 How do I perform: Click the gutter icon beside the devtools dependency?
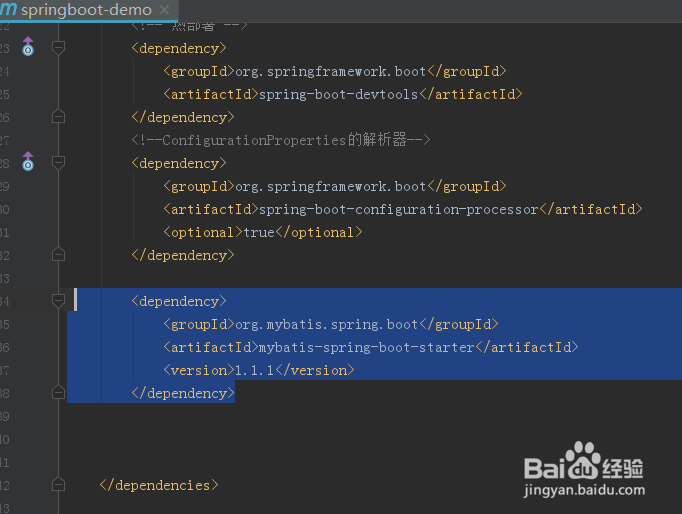[28, 48]
